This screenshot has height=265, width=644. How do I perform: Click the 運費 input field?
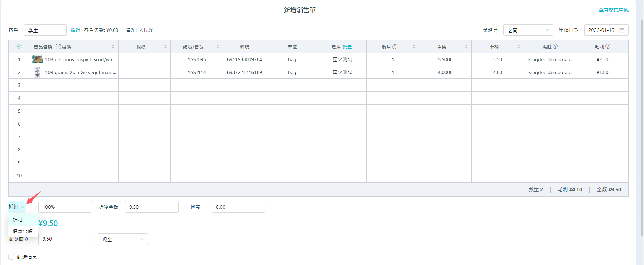click(238, 207)
